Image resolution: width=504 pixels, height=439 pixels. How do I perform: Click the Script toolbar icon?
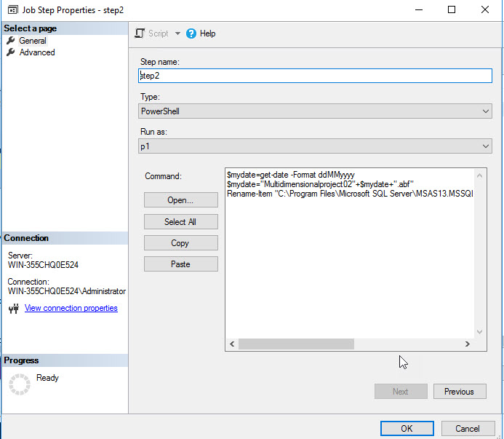click(x=140, y=33)
